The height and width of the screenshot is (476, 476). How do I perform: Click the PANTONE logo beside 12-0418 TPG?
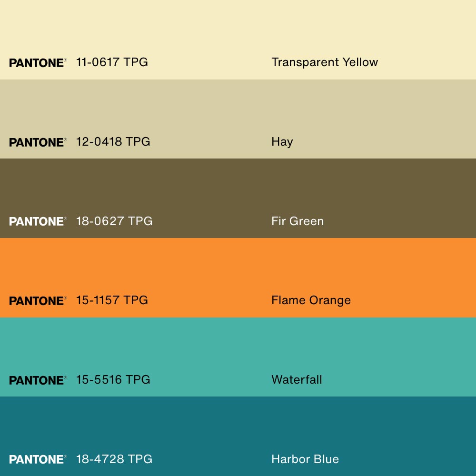[38, 142]
